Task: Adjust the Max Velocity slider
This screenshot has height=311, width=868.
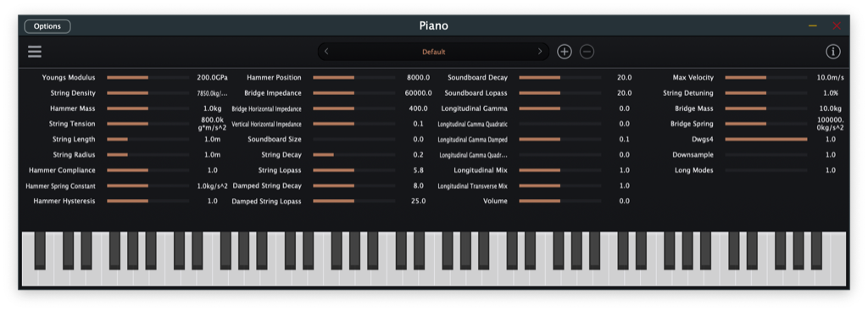Action: click(x=766, y=77)
